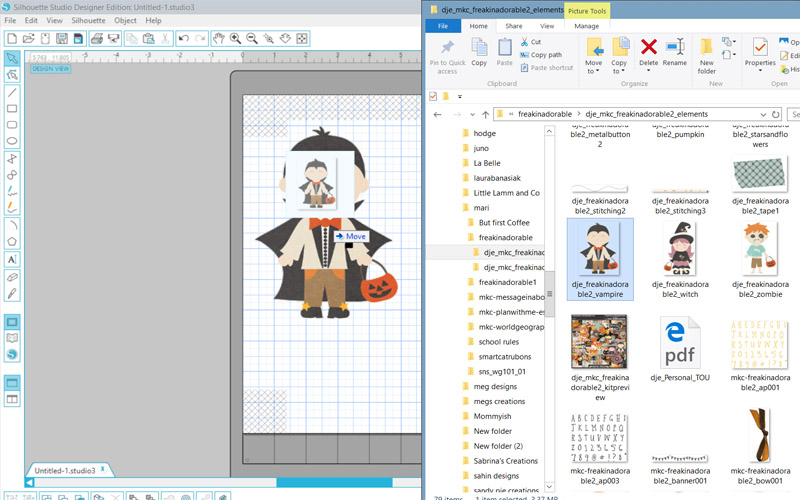800x500 pixels.
Task: Open a file using the Open toolbar icon
Action: (29, 38)
